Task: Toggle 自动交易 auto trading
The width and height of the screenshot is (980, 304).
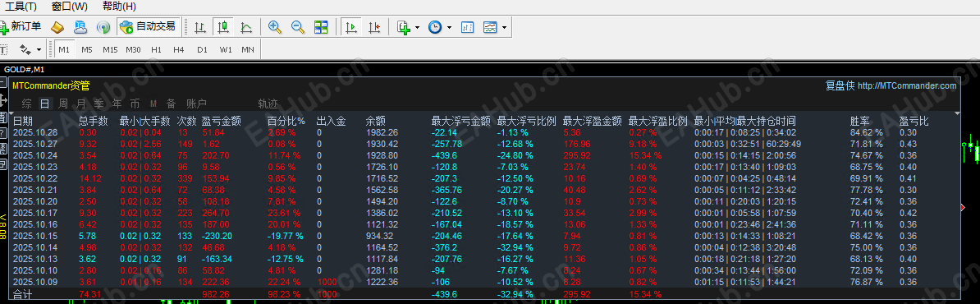Action: click(x=148, y=27)
